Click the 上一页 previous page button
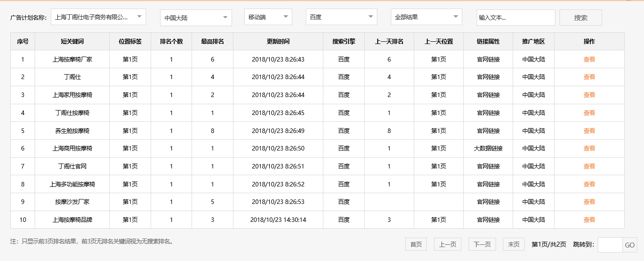 coord(447,244)
